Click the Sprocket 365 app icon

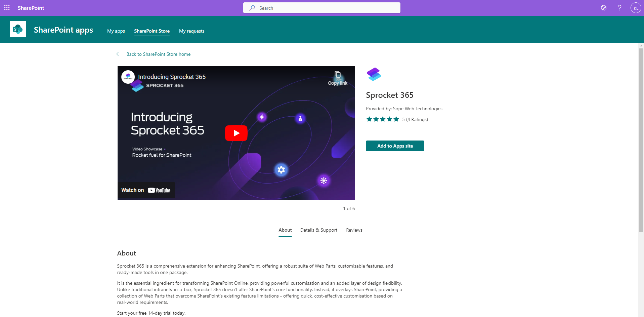[x=374, y=74]
